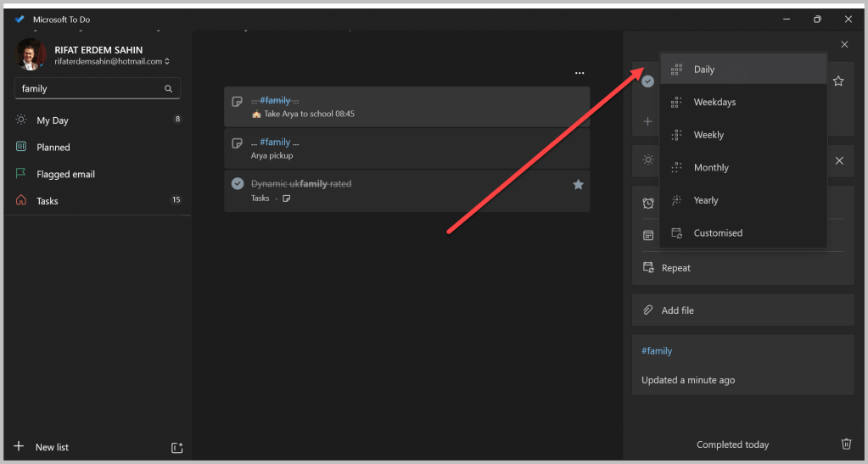Toggle completion circle in the detail panel
The height and width of the screenshot is (464, 868).
[x=647, y=81]
